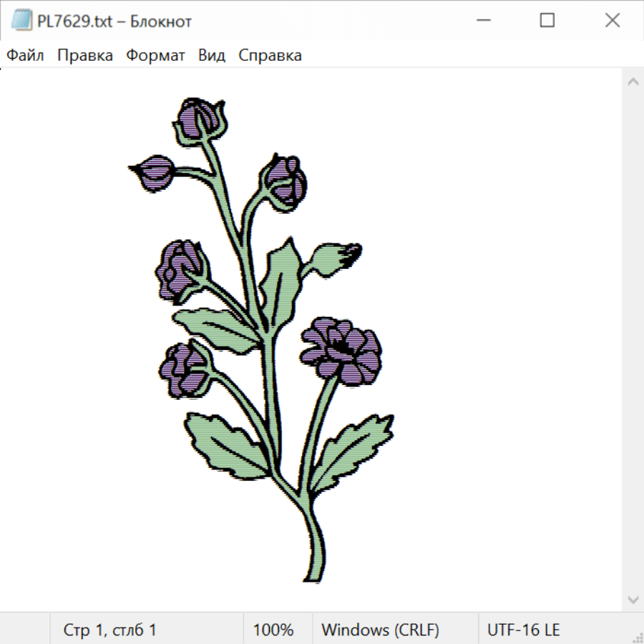Click the scrollbar down arrow
Screen dimensions: 644x644
click(633, 599)
